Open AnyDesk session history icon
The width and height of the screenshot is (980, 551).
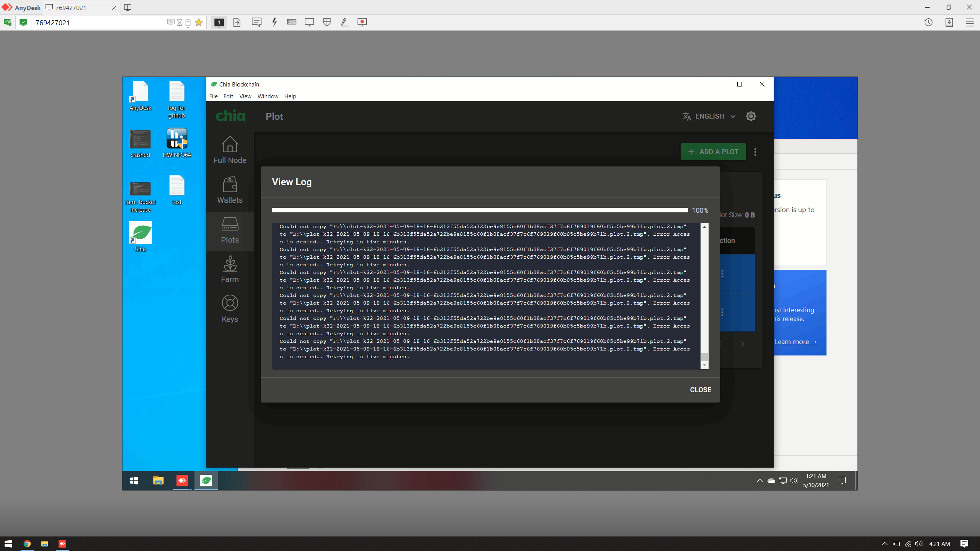pyautogui.click(x=928, y=22)
